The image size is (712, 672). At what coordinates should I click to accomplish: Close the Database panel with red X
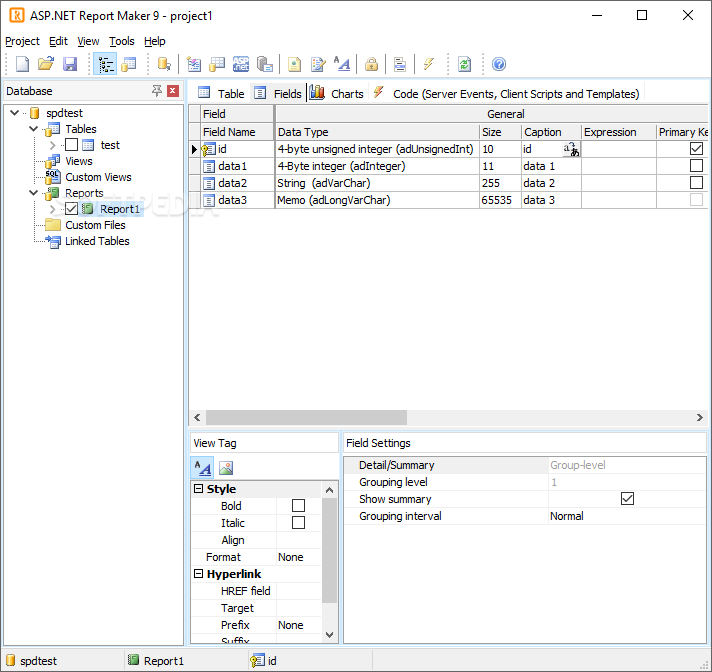(173, 91)
